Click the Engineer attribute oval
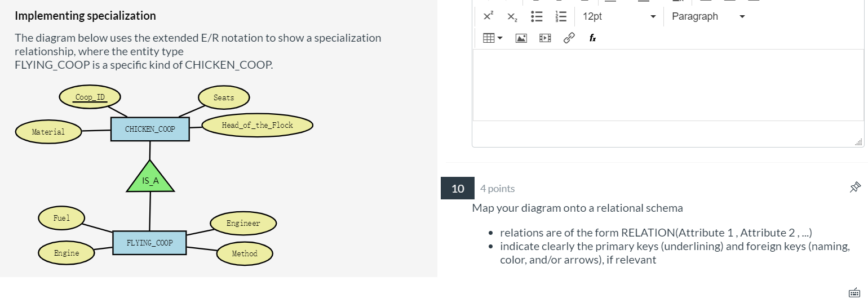This screenshot has width=868, height=303. point(243,224)
